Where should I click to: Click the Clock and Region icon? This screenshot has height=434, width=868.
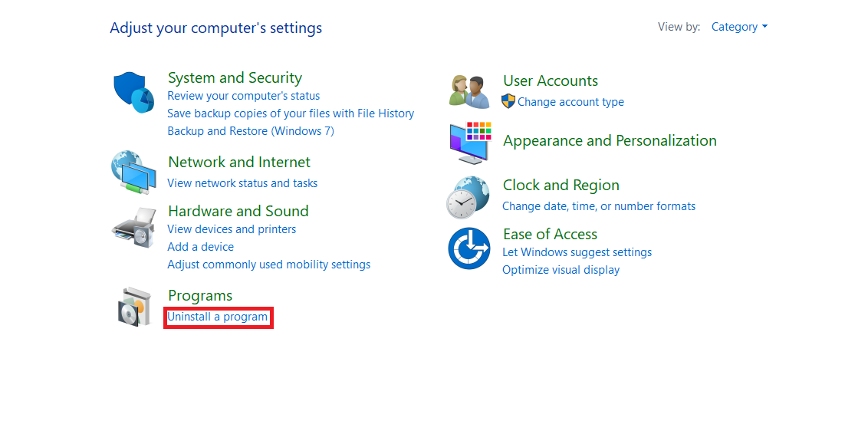click(468, 197)
